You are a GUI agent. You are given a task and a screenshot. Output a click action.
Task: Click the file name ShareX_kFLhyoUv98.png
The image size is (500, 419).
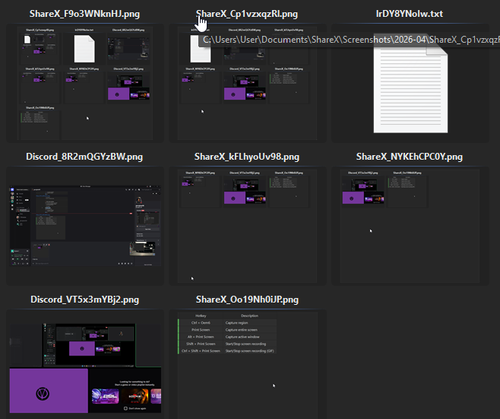click(x=247, y=157)
